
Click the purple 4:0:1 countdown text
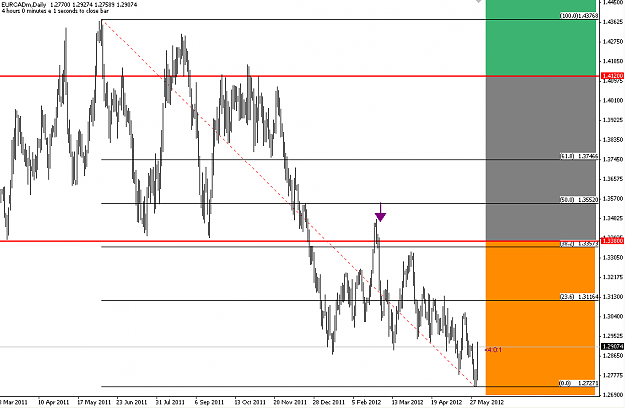(x=493, y=350)
